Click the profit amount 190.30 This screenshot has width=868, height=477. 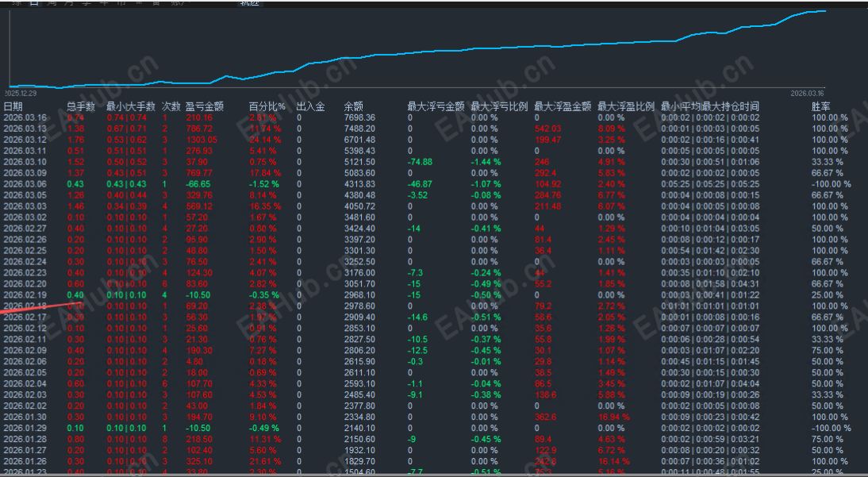[x=198, y=350]
